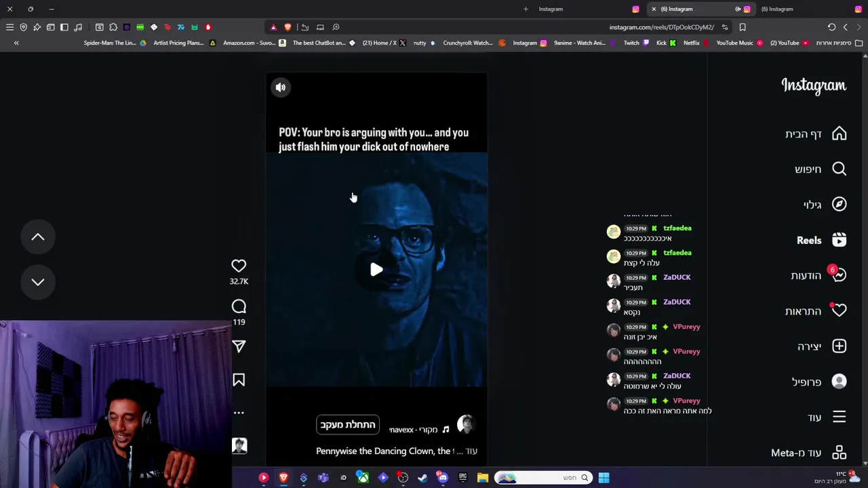Open עוד מ-Meta apps menu
The height and width of the screenshot is (488, 868).
808,453
